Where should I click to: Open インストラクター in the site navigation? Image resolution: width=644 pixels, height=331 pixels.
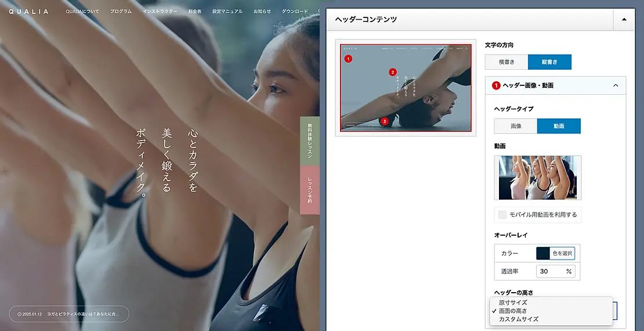(160, 12)
